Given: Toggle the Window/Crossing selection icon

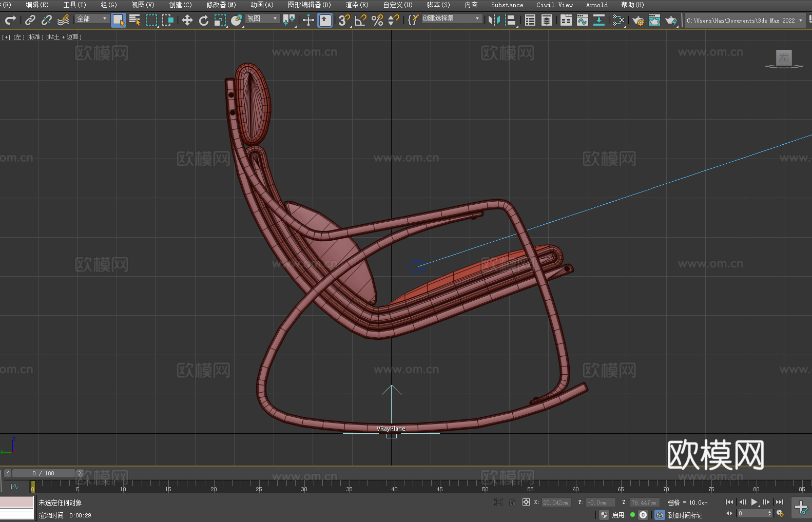Looking at the screenshot, I should 168,20.
